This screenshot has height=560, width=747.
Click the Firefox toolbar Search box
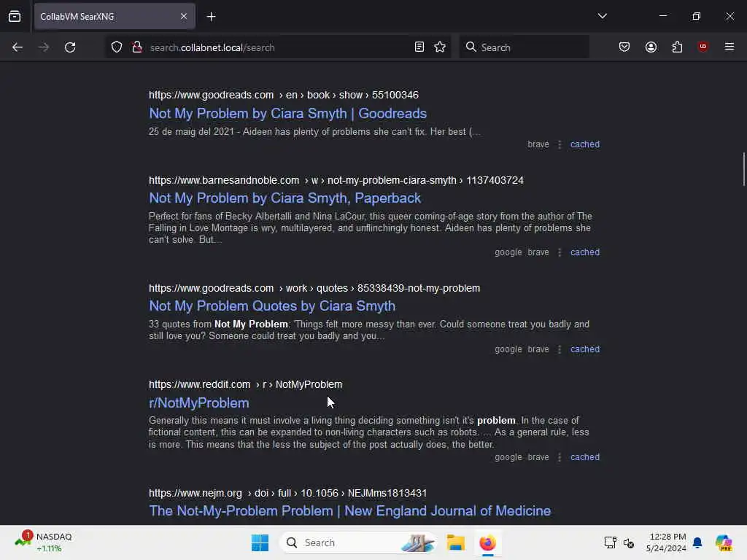tap(524, 47)
